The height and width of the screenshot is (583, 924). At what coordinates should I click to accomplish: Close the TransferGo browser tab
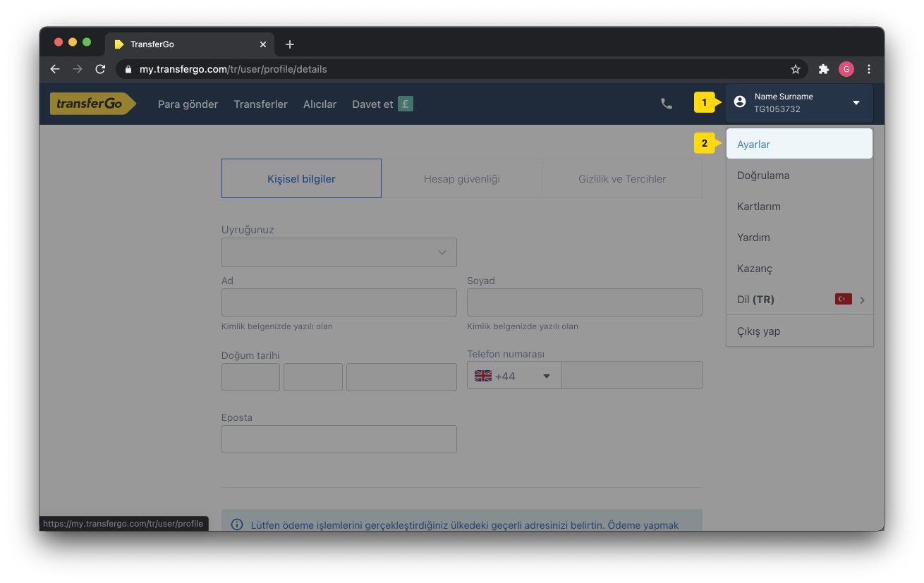coord(263,44)
